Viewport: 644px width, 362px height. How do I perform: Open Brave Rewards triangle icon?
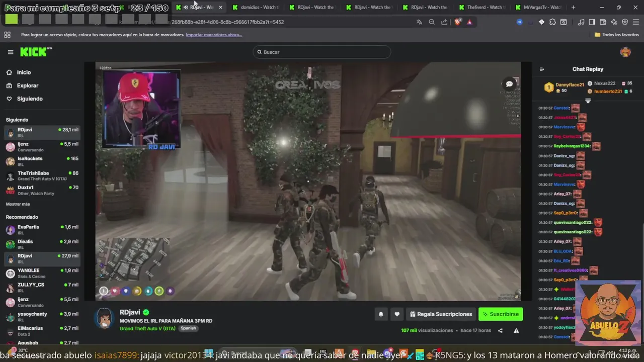click(x=469, y=22)
